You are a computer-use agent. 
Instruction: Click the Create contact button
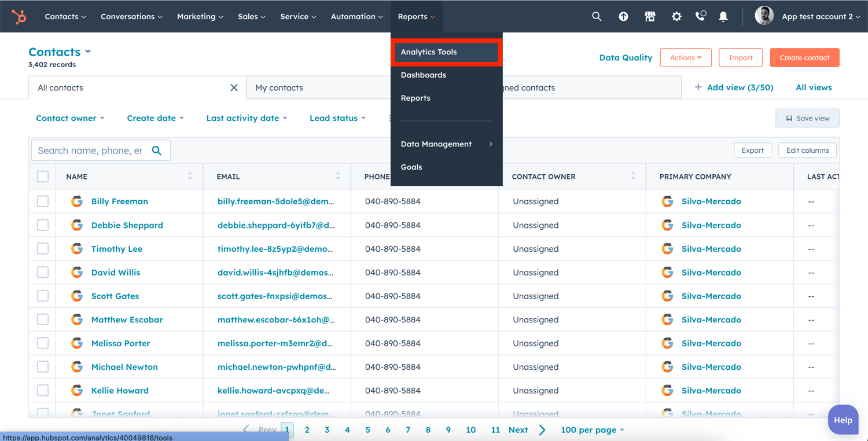click(804, 57)
